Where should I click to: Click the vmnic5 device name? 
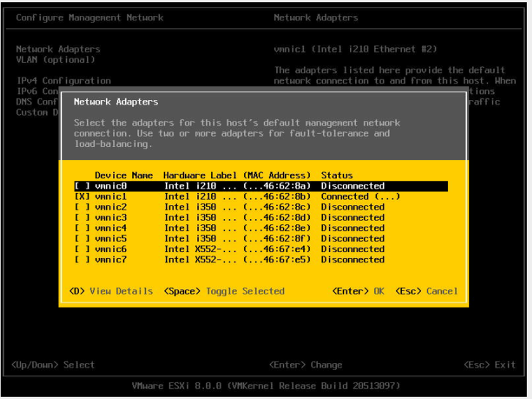point(111,239)
